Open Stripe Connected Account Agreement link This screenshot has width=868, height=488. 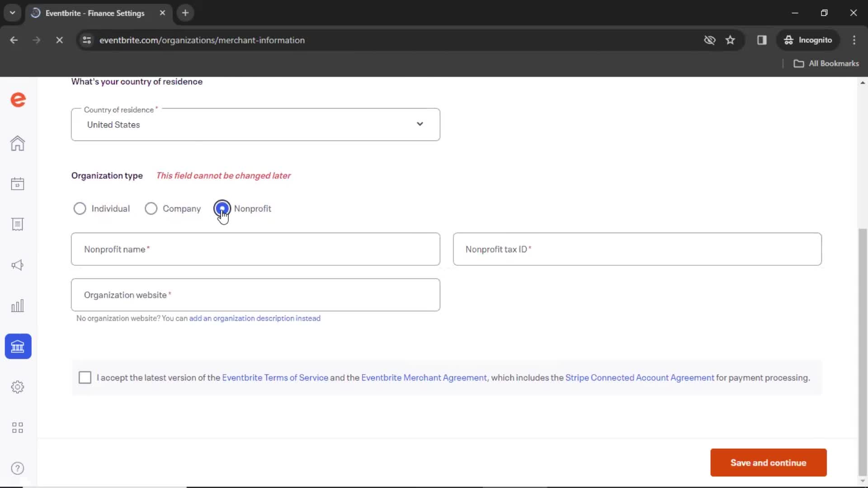640,378
